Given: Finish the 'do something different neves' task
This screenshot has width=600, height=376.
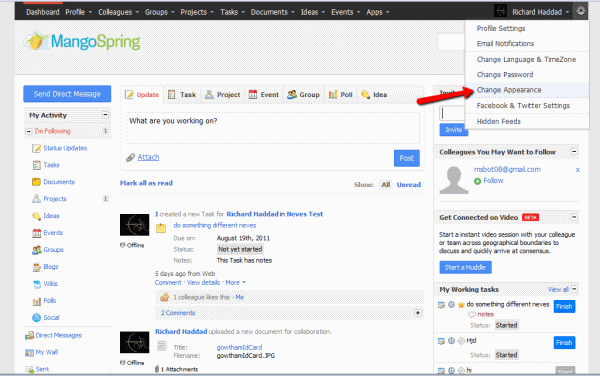Looking at the screenshot, I should (x=564, y=306).
